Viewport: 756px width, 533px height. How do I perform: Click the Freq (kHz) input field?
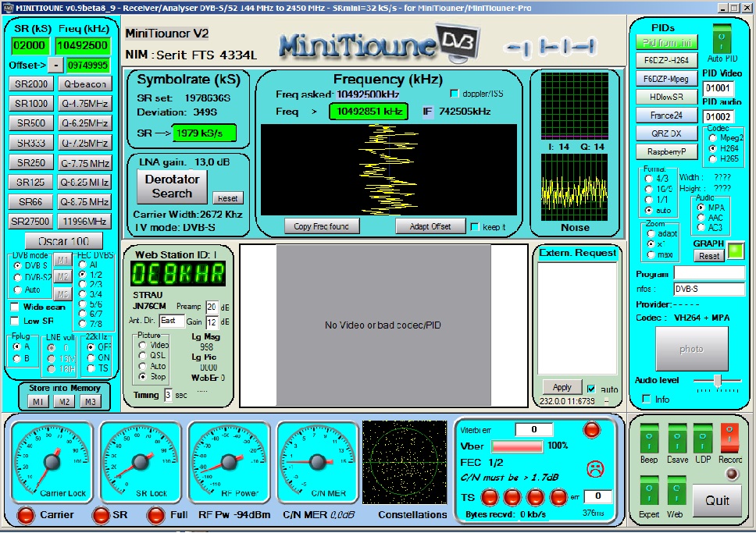coord(83,46)
